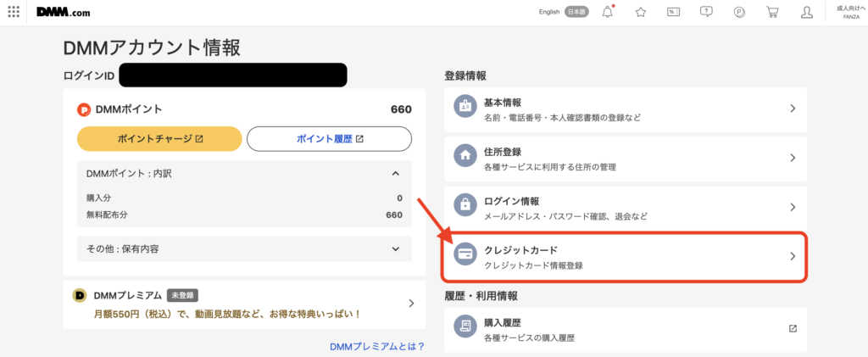This screenshot has height=357, width=868.
Task: Open help via question bubble icon
Action: click(706, 13)
